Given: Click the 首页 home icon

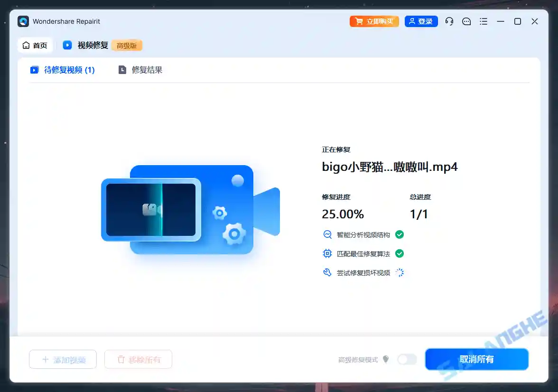Looking at the screenshot, I should [27, 45].
